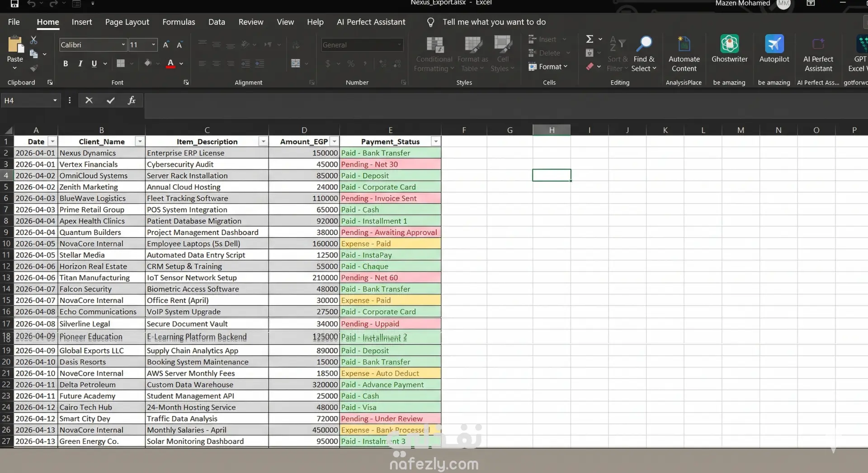Click the Mazen Mohamed account name

742,4
